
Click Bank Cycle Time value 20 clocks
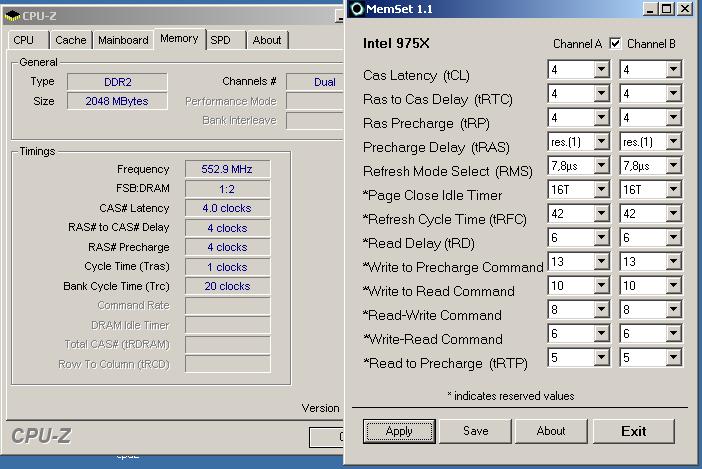pos(227,286)
